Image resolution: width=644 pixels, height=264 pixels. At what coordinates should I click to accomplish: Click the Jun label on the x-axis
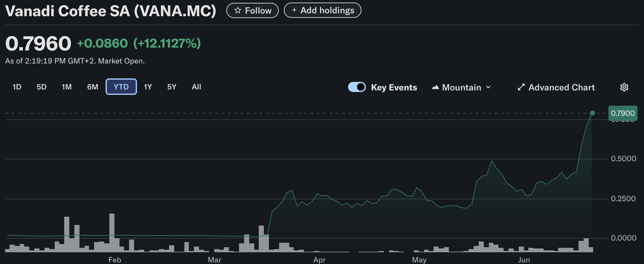coord(524,260)
